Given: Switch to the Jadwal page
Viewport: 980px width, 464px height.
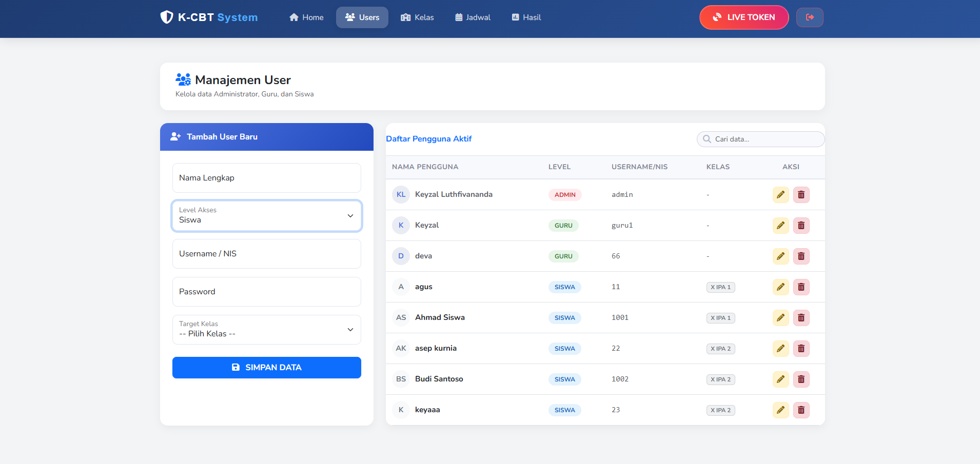Looking at the screenshot, I should click(473, 17).
